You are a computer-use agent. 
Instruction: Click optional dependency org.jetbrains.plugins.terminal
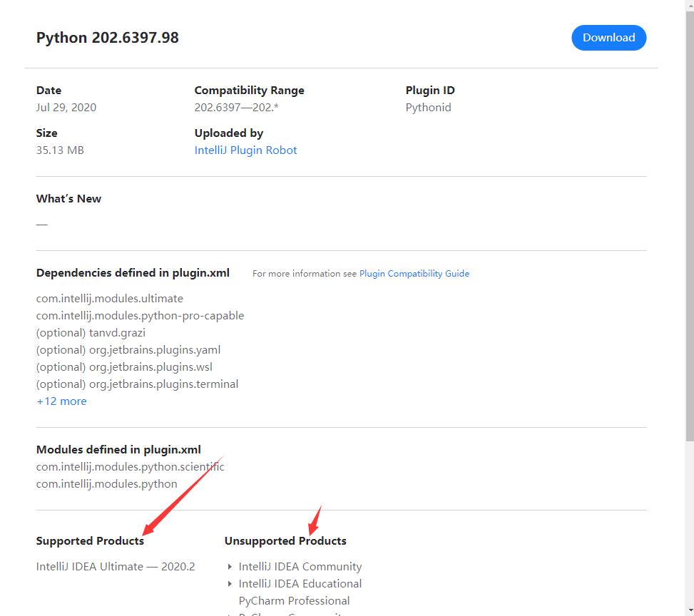(137, 384)
